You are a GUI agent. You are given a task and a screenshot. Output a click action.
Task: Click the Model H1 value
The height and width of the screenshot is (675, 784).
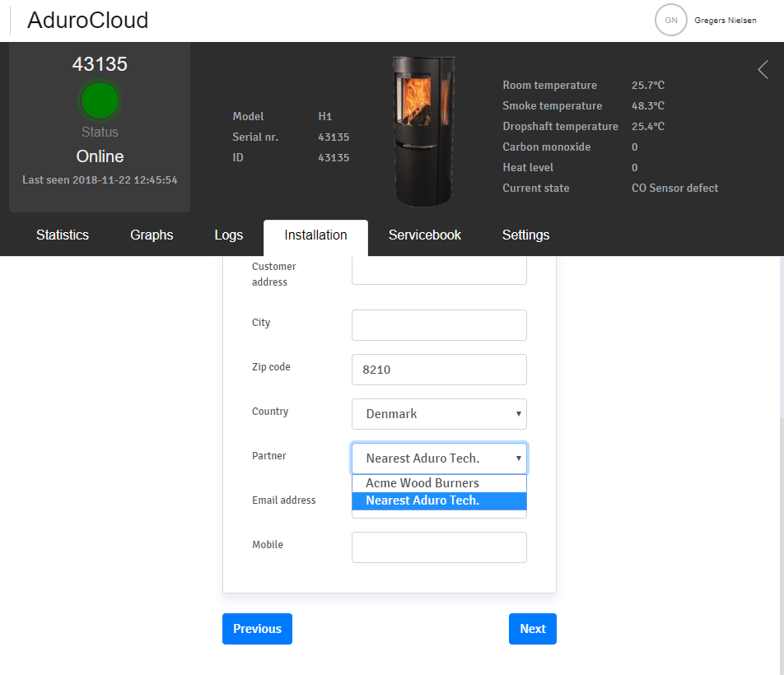[x=325, y=116]
